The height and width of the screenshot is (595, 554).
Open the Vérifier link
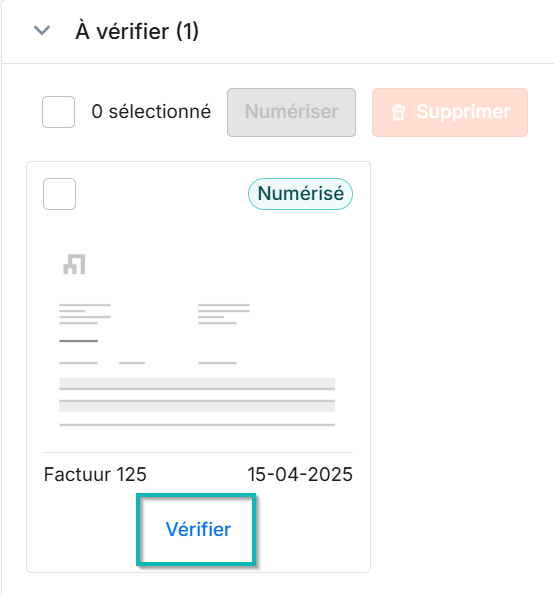198,529
